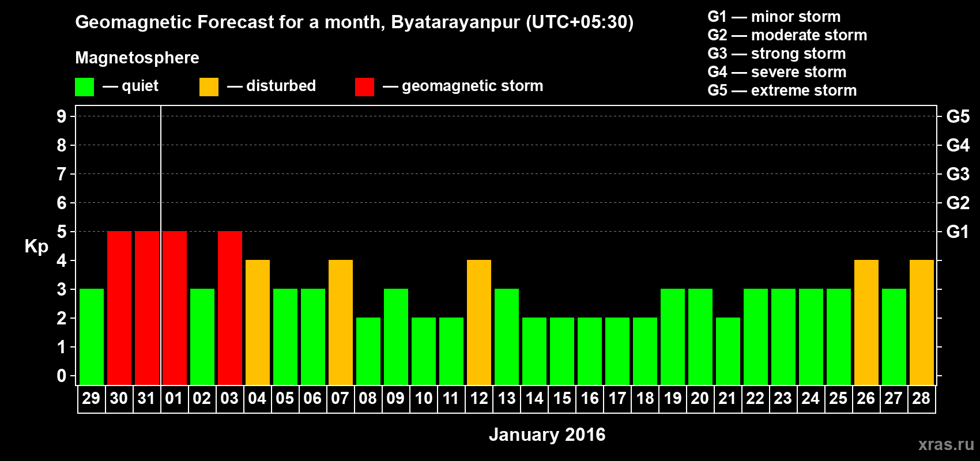Image resolution: width=980 pixels, height=461 pixels.
Task: Click the G4 label on right axis
Action: [958, 145]
